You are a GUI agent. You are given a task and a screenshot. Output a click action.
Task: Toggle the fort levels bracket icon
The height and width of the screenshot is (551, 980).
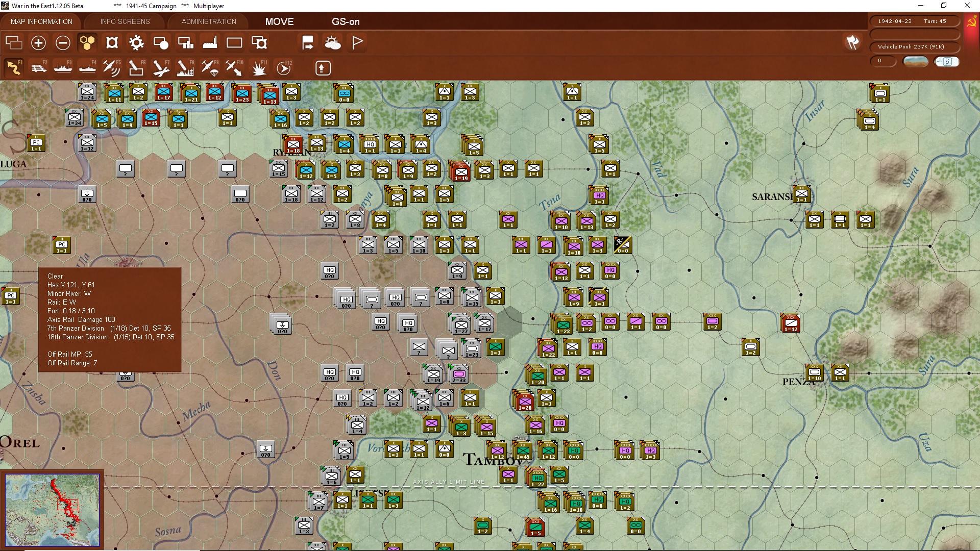(112, 43)
